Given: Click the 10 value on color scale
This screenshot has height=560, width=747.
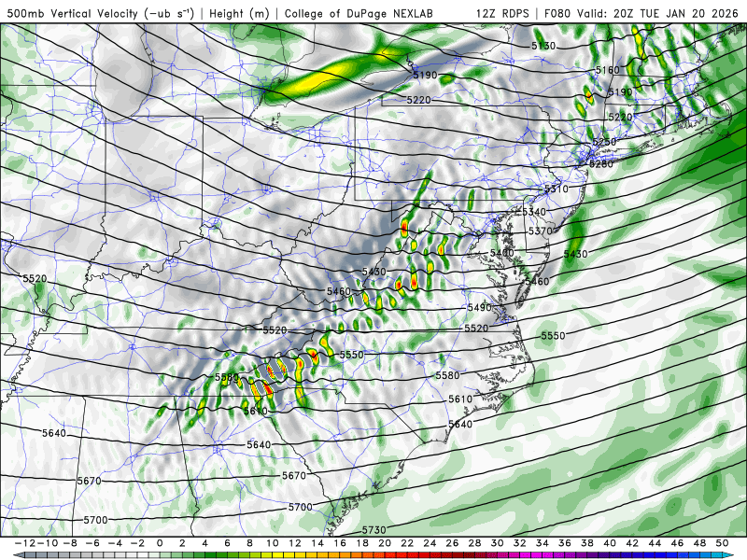Looking at the screenshot, I should point(272,543).
